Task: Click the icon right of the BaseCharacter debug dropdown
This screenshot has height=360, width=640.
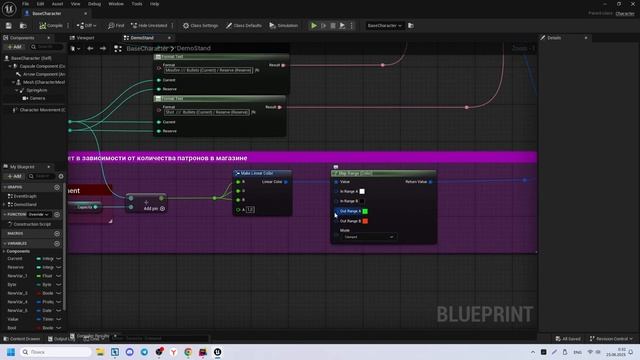Action: [411, 26]
